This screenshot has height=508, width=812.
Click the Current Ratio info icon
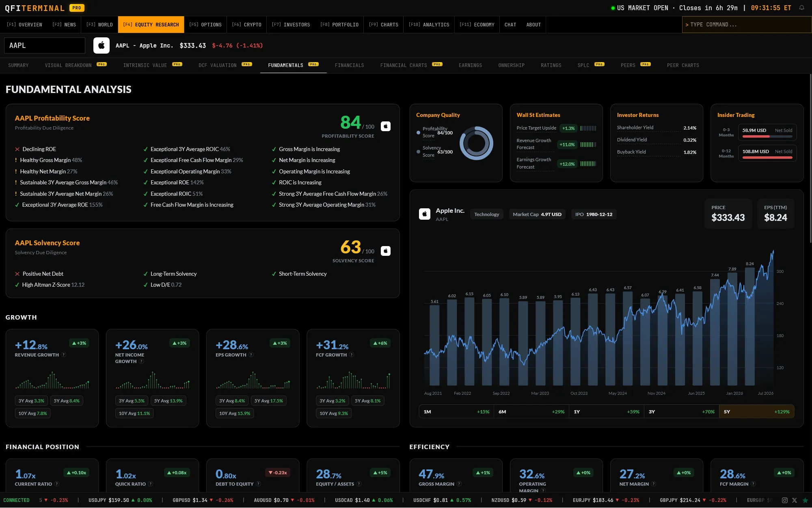[x=57, y=484]
